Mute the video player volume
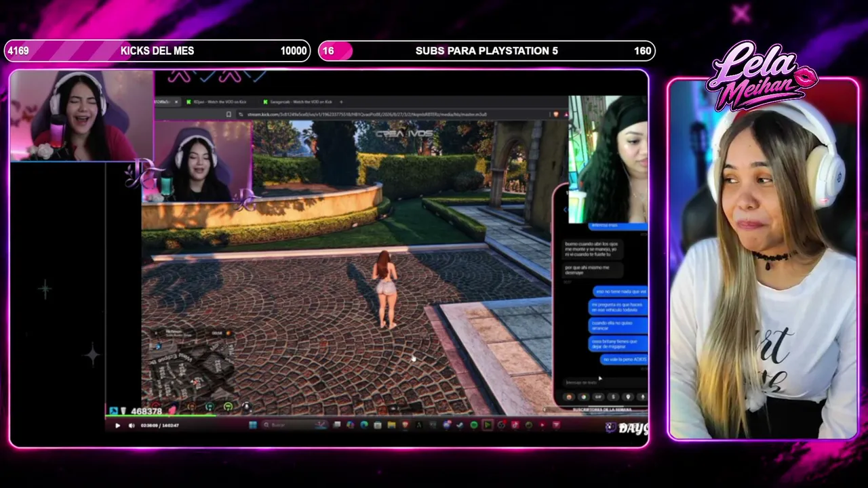Screen dimensions: 868x488 132,426
